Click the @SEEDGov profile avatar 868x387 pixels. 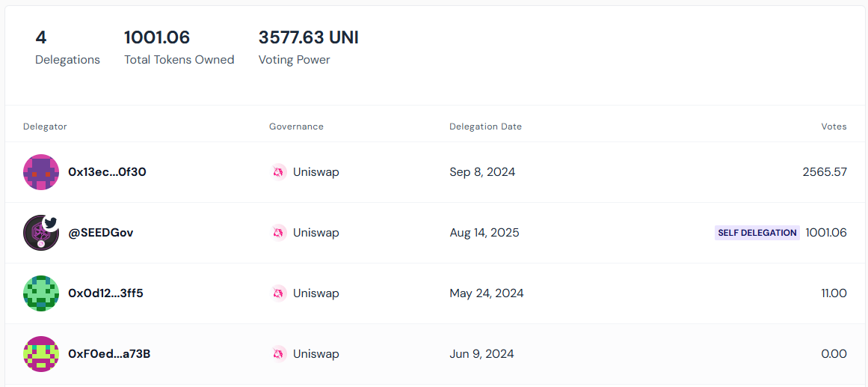41,233
